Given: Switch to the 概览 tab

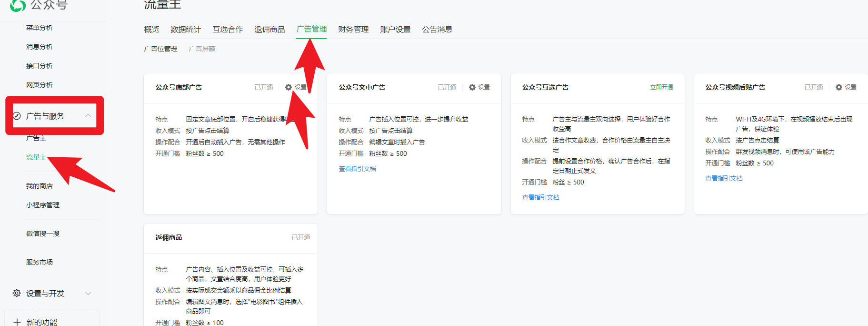Looking at the screenshot, I should pos(151,30).
